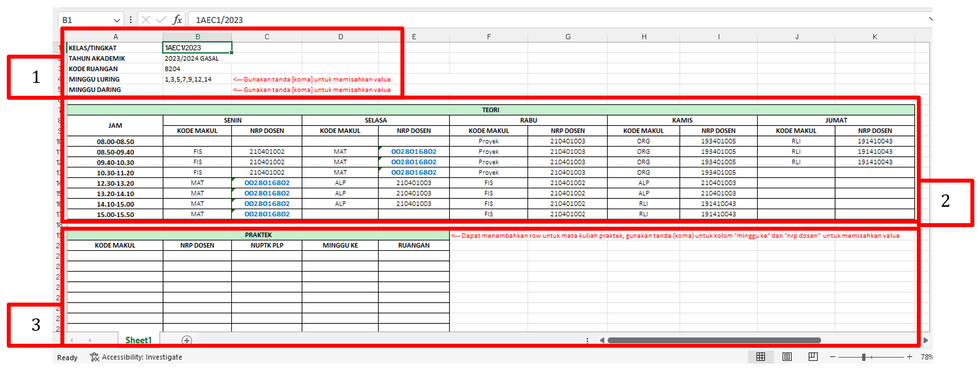Switch to Page Break Preview icon

pos(813,357)
